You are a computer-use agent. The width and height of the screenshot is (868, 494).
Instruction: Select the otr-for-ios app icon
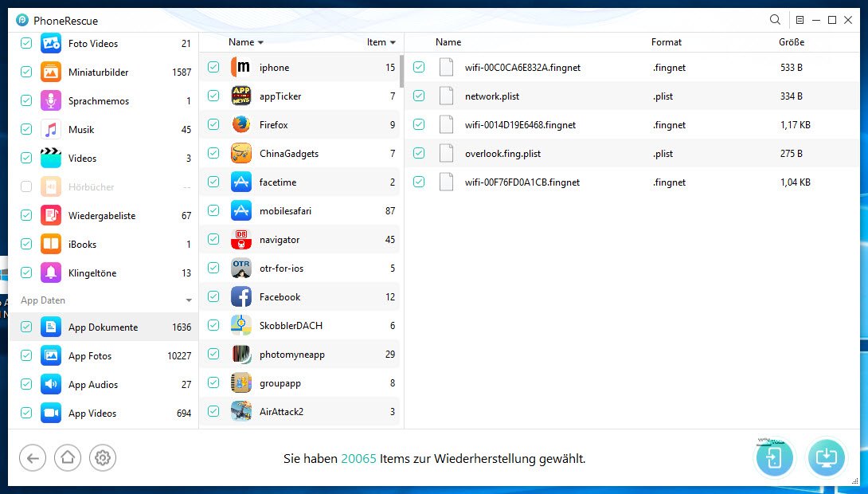241,268
